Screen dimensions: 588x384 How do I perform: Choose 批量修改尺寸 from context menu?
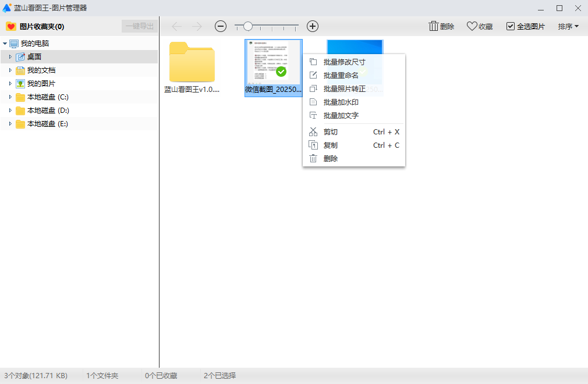point(353,62)
